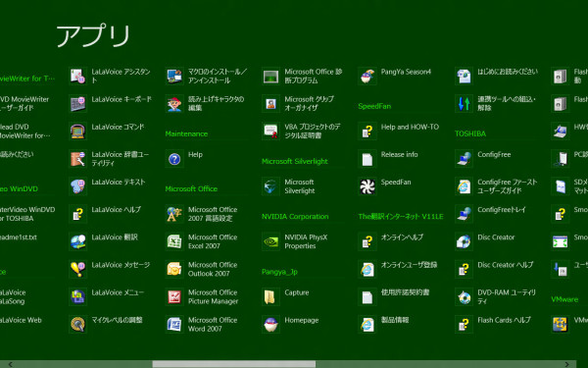The width and height of the screenshot is (588, 368).
Task: Select the Microsoft Silverlight group header
Action: click(x=295, y=162)
